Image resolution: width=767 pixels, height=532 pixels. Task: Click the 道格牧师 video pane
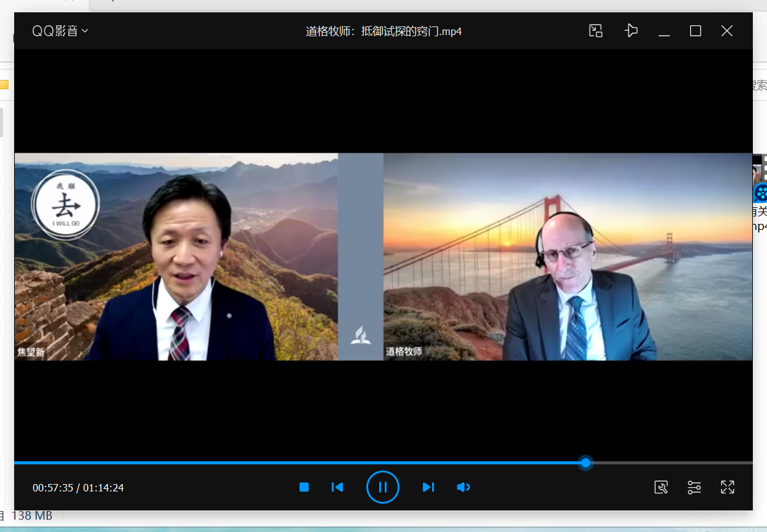568,256
